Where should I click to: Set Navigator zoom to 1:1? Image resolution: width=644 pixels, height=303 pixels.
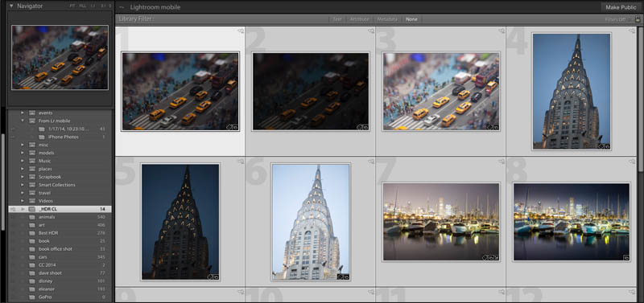point(93,6)
